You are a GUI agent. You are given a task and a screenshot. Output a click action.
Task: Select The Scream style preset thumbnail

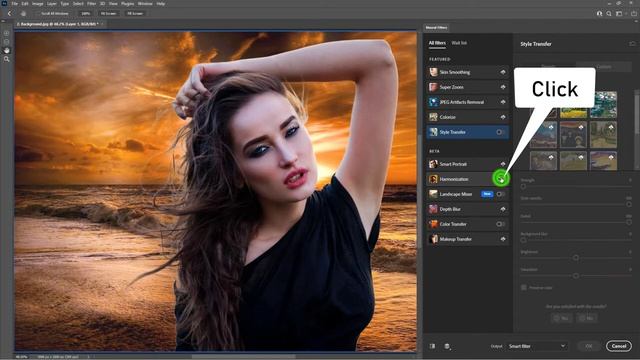573,134
